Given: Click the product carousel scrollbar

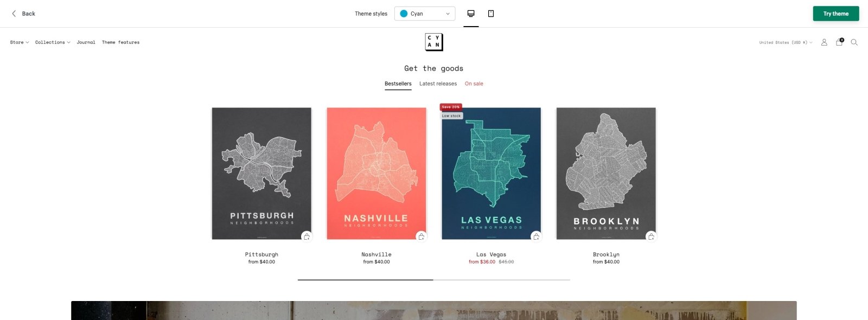Looking at the screenshot, I should tap(434, 280).
